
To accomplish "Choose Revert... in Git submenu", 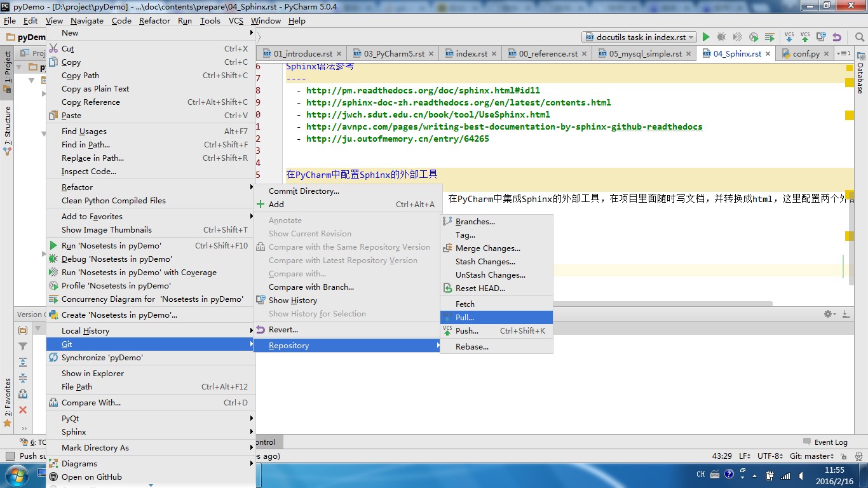I will coord(348,330).
